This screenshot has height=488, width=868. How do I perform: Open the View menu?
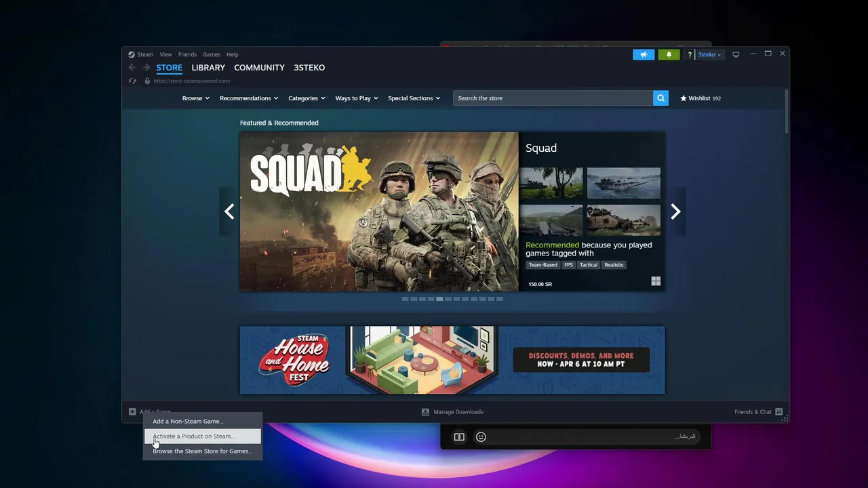click(165, 54)
